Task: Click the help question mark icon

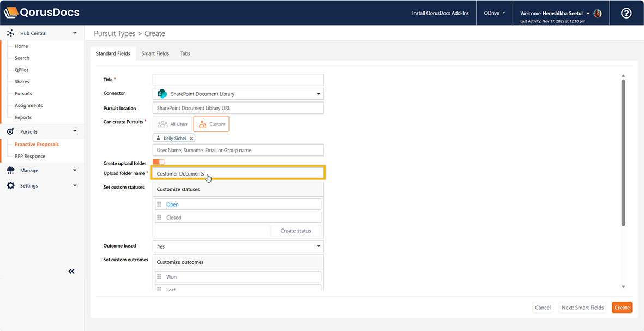Action: [x=626, y=13]
